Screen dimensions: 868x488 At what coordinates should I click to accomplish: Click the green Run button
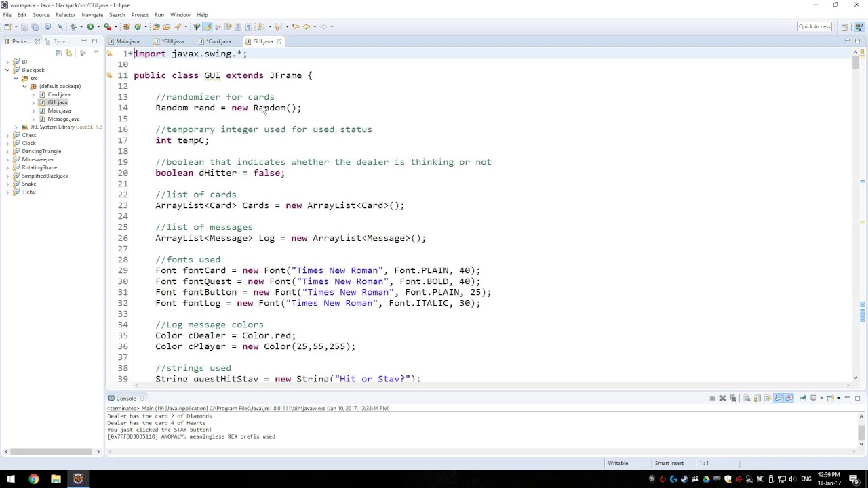click(90, 26)
